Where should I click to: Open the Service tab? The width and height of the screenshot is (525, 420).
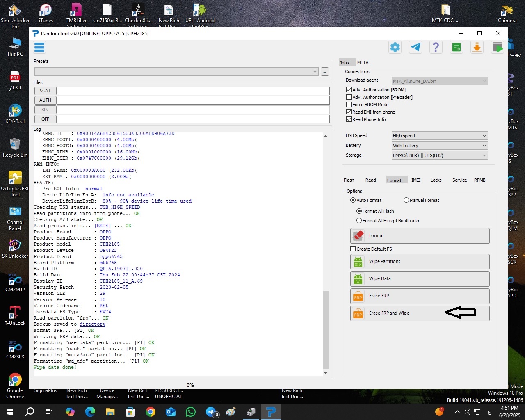click(459, 180)
